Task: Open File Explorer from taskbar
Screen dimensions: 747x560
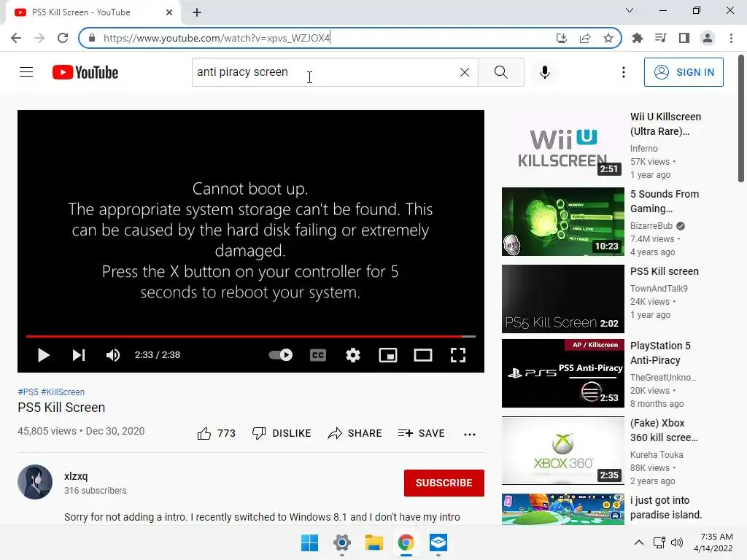Action: [x=374, y=542]
